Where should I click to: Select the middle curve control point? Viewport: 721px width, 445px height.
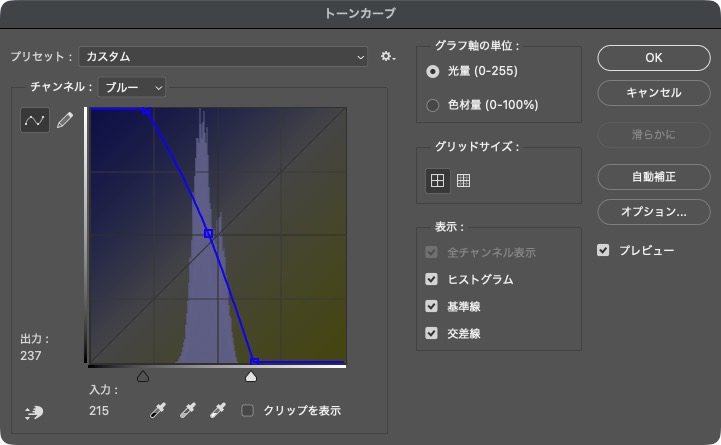tap(209, 234)
